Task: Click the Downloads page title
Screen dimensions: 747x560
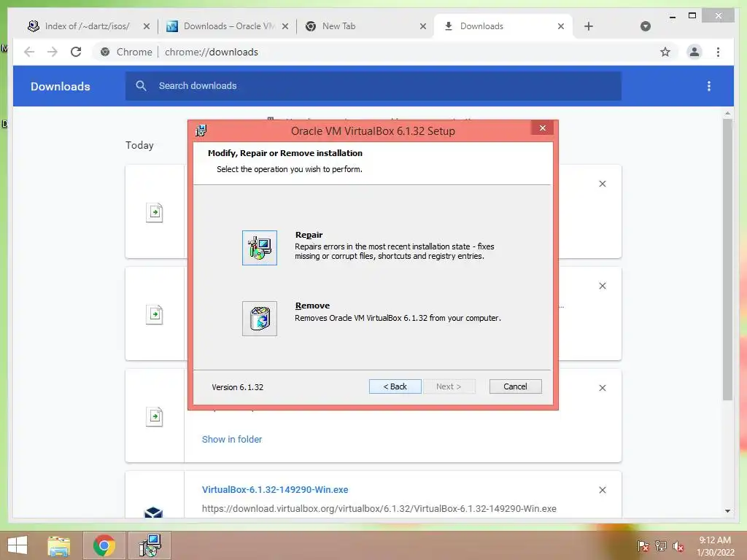Action: pyautogui.click(x=61, y=86)
